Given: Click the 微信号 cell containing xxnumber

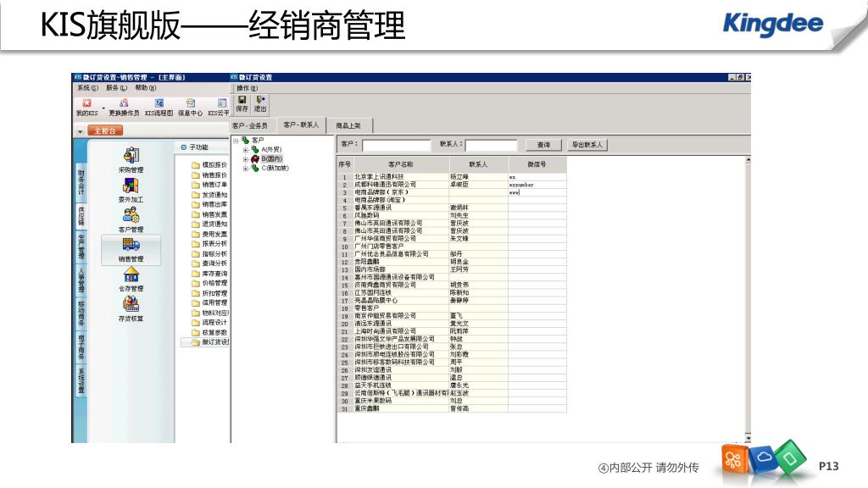Looking at the screenshot, I should click(x=537, y=185).
